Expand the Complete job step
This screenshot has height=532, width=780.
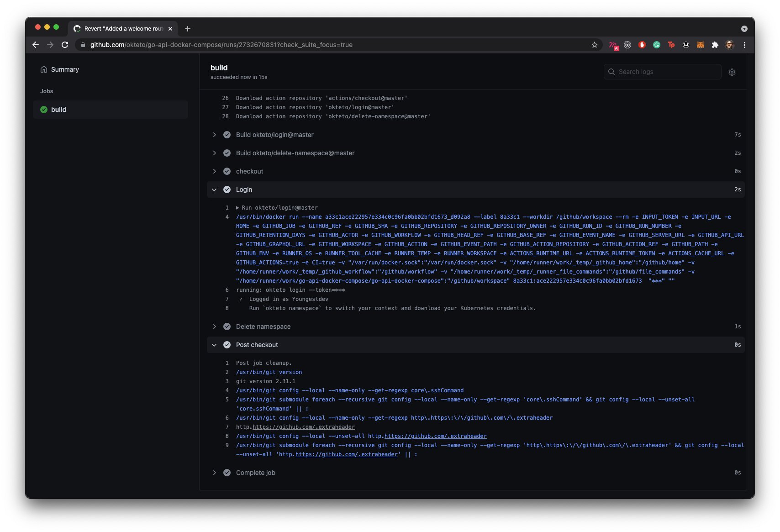pos(214,473)
